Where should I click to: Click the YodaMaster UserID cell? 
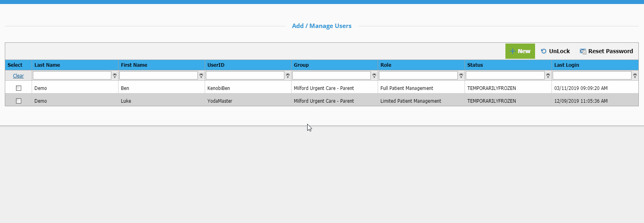click(x=220, y=101)
